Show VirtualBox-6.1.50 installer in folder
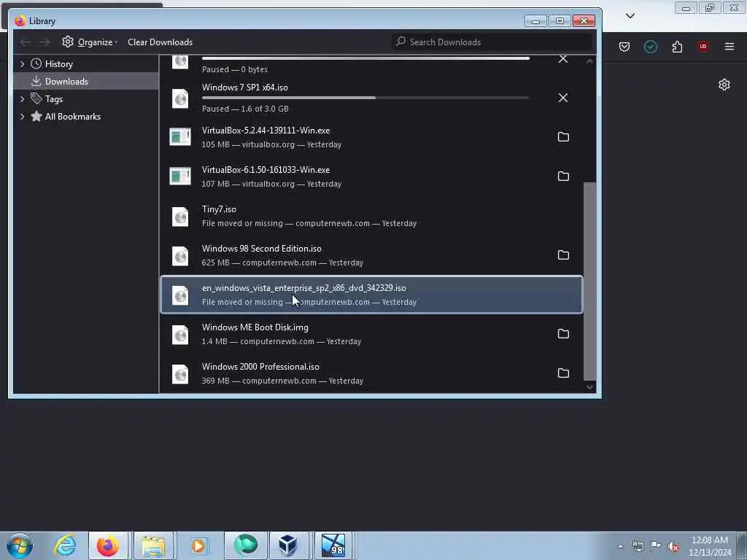The image size is (747, 560). pyautogui.click(x=563, y=176)
